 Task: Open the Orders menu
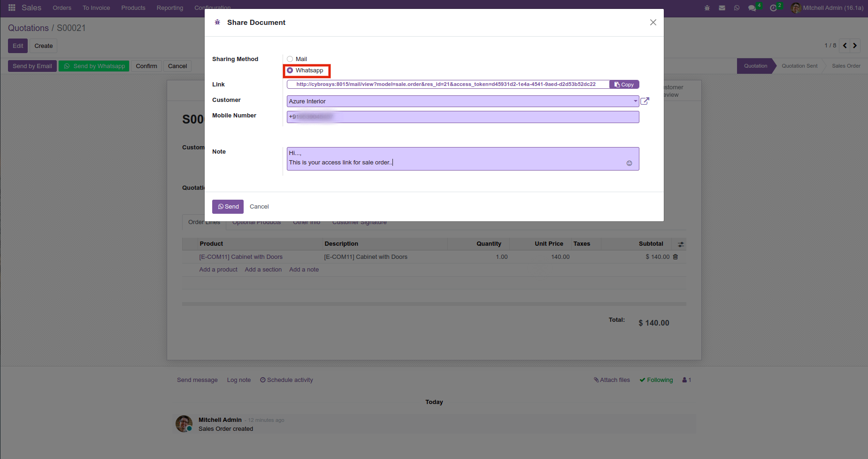[62, 8]
